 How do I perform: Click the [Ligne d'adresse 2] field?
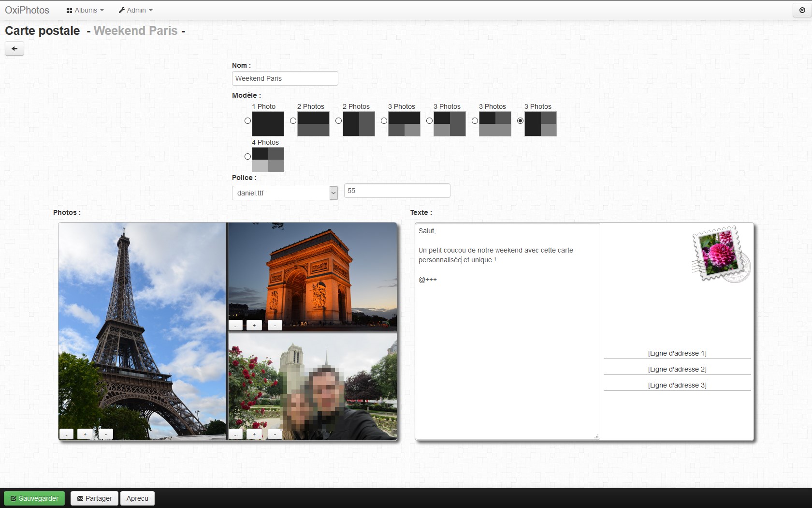pos(677,369)
